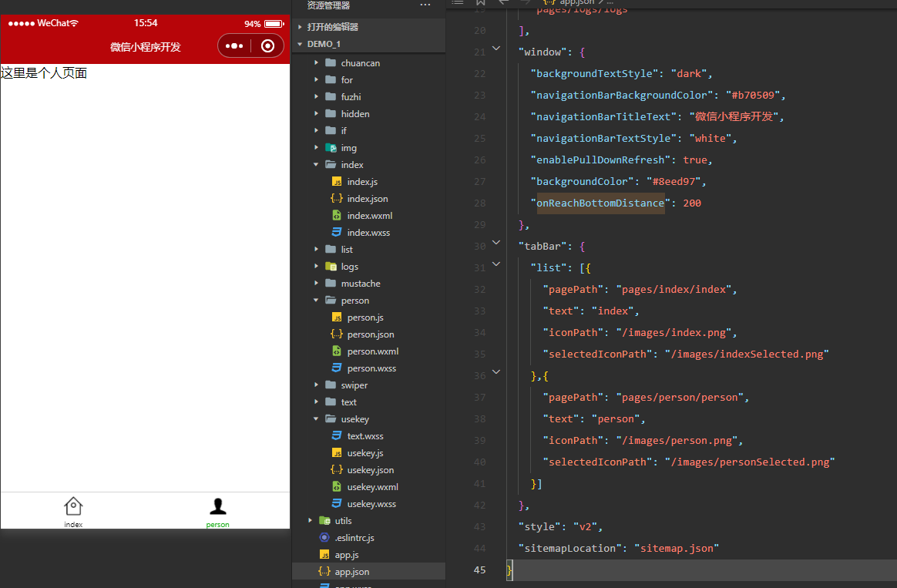The width and height of the screenshot is (897, 588).
Task: Open the explorer more actions ellipsis
Action: (425, 5)
